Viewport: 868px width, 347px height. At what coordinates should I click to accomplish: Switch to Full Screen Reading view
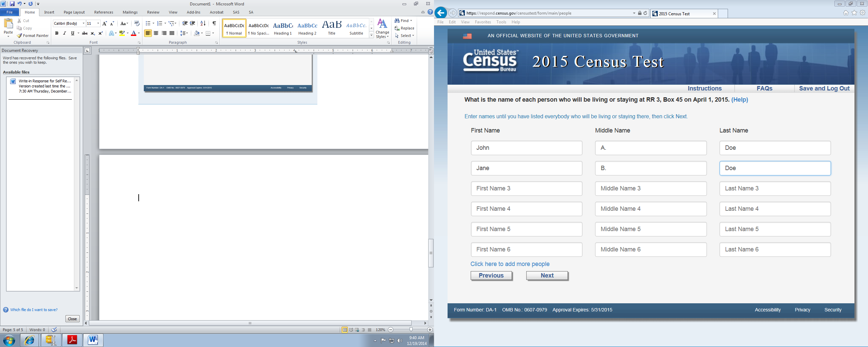coord(351,330)
